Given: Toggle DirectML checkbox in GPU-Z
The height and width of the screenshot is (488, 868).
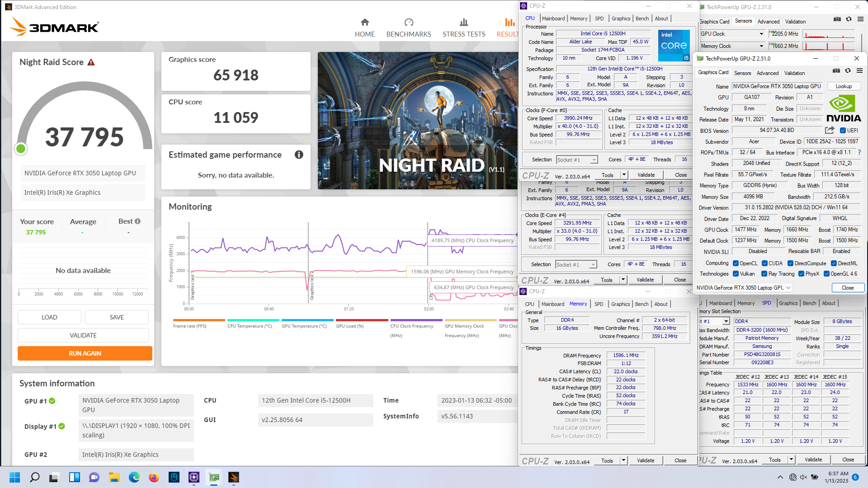Looking at the screenshot, I should pos(834,263).
